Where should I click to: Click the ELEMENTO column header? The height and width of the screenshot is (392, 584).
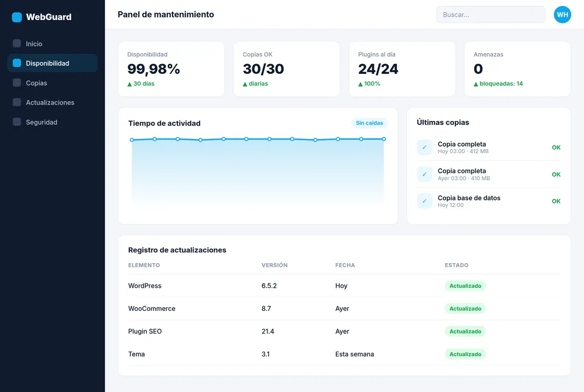[144, 265]
